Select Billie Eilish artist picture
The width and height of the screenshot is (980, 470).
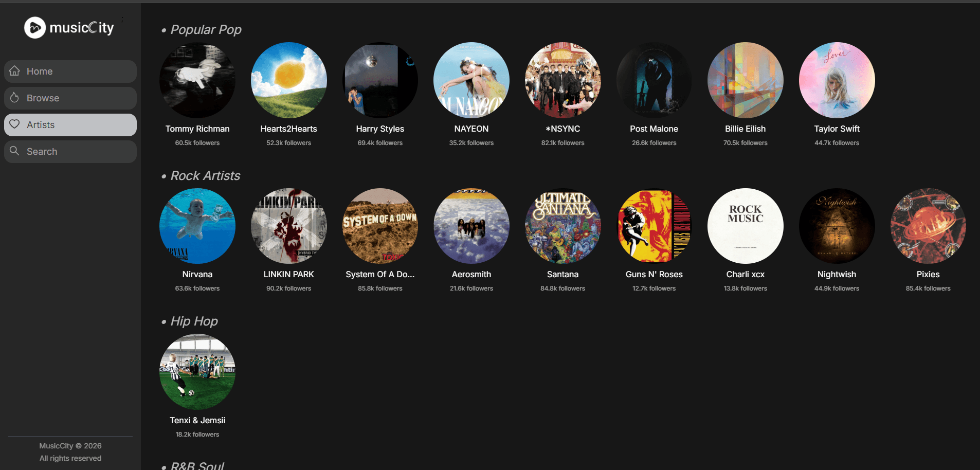(x=746, y=80)
